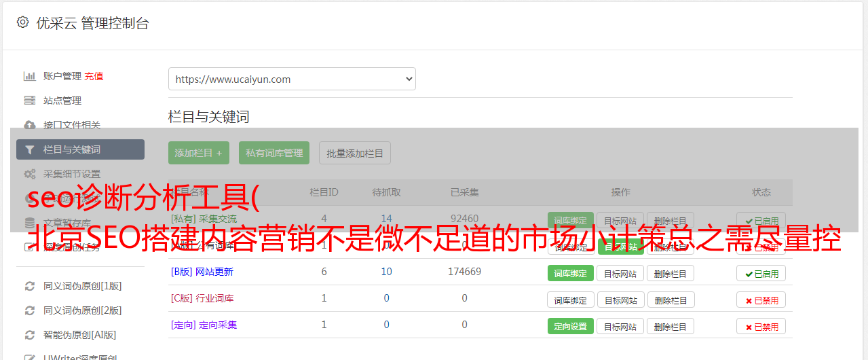
Task: Open the site URL dropdown showing ucaiyun.com
Action: tap(292, 79)
